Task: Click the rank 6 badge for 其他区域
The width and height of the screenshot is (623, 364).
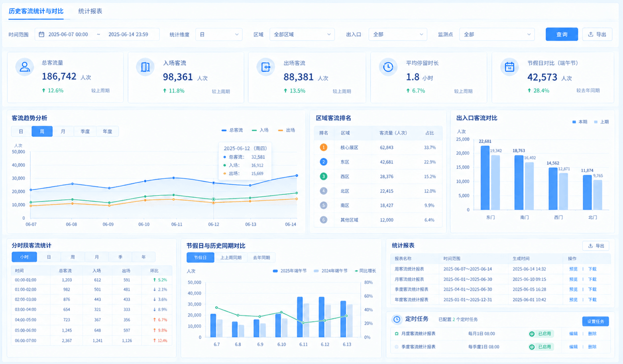Action: pyautogui.click(x=324, y=220)
